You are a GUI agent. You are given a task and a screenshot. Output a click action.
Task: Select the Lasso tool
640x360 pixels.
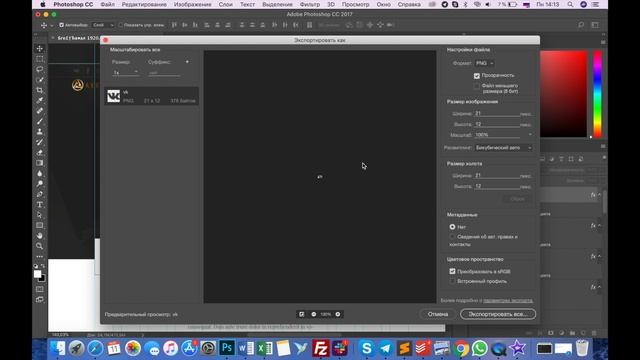pyautogui.click(x=40, y=69)
